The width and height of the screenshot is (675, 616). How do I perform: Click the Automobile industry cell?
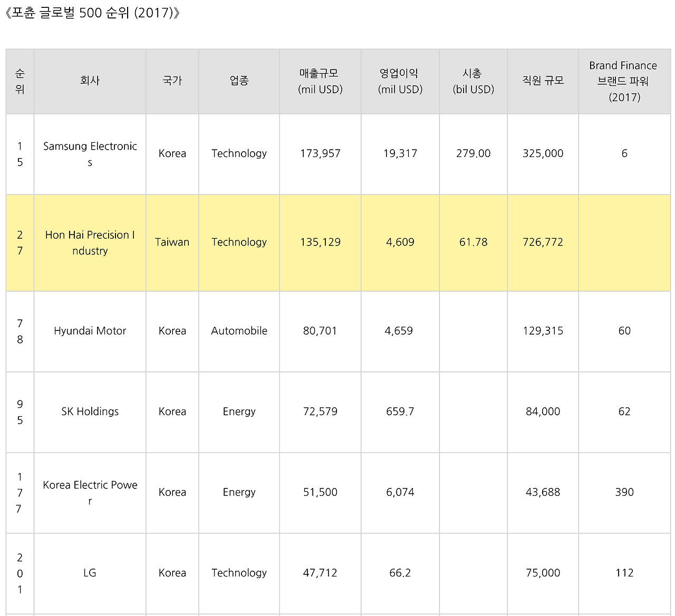tap(239, 331)
